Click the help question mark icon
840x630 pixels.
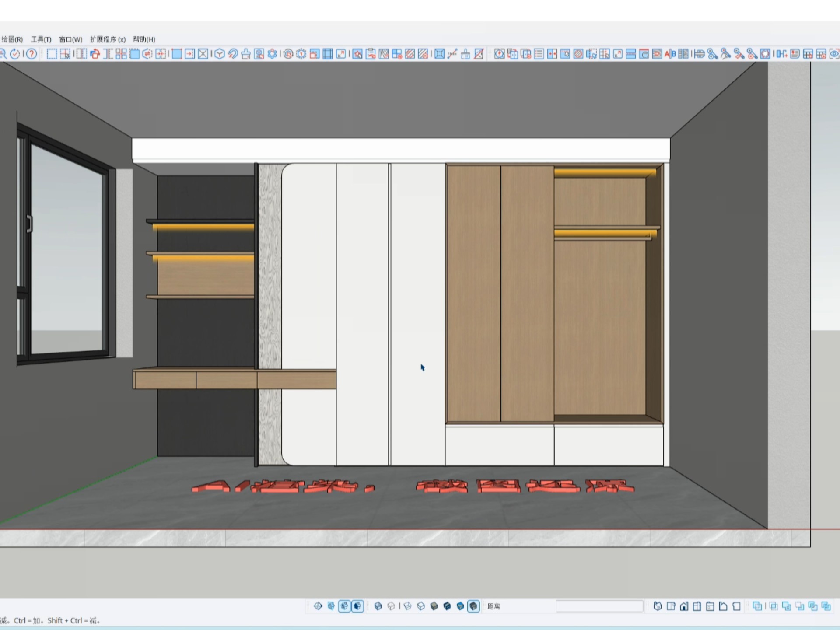pos(31,54)
